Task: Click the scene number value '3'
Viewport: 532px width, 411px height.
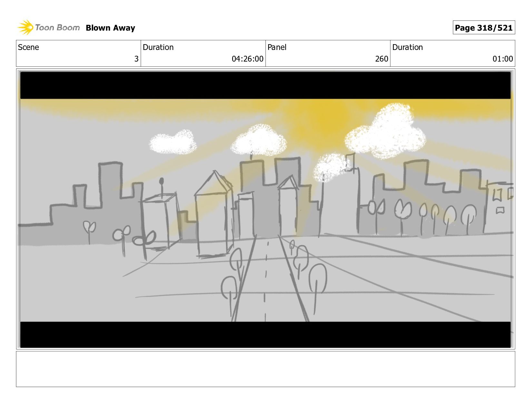Action: pos(136,59)
